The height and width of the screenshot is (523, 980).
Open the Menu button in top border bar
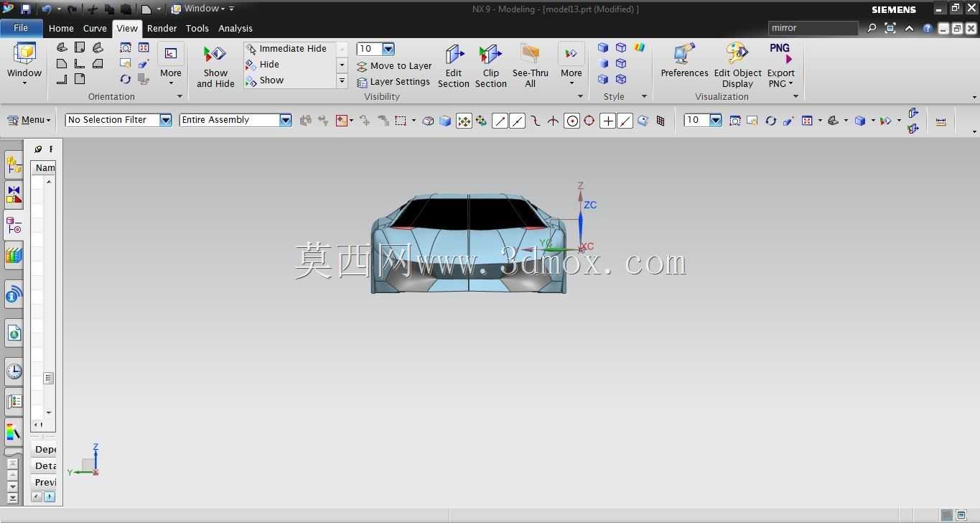tap(29, 120)
